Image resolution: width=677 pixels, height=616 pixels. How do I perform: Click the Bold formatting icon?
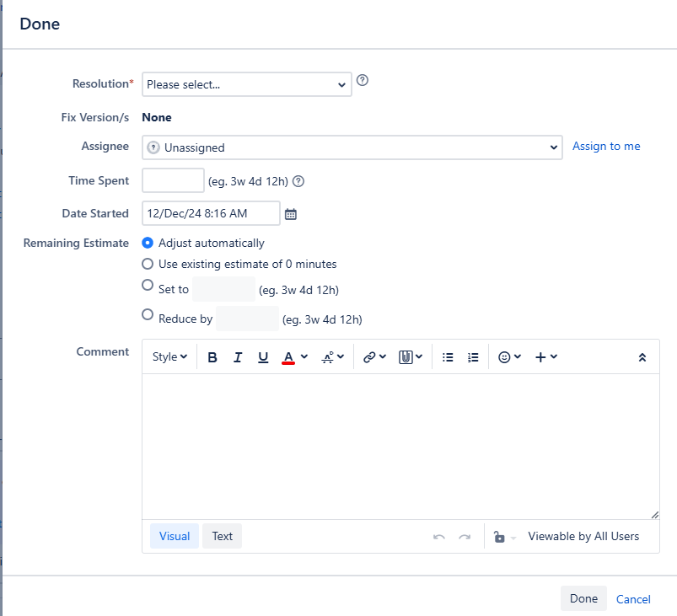coord(212,357)
